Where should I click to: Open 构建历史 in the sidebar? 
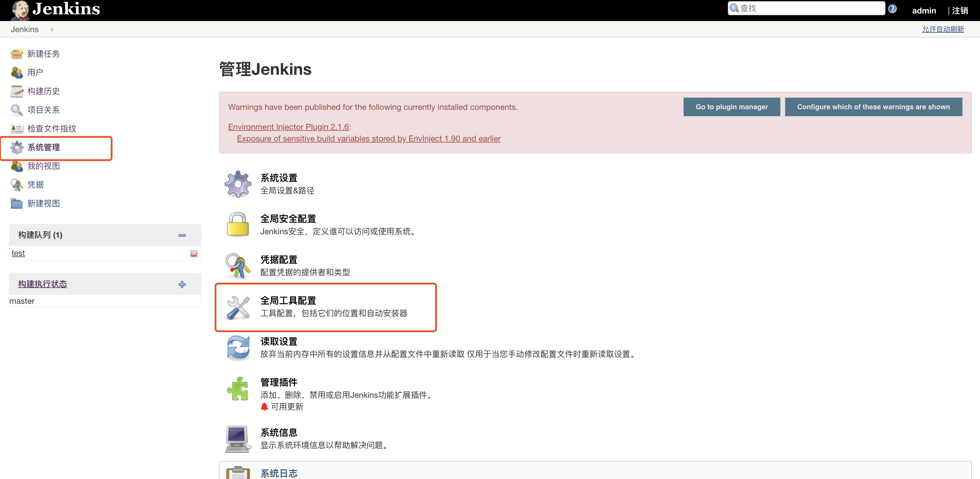click(44, 91)
